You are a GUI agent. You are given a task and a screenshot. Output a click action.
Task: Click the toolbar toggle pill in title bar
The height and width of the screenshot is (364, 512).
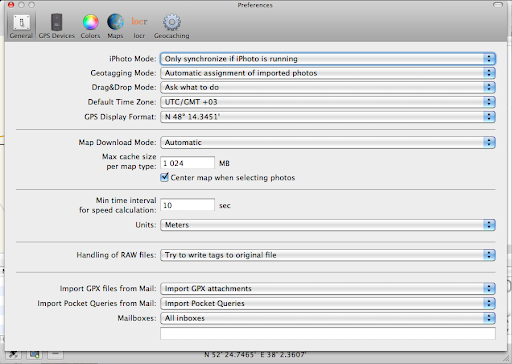(x=498, y=5)
